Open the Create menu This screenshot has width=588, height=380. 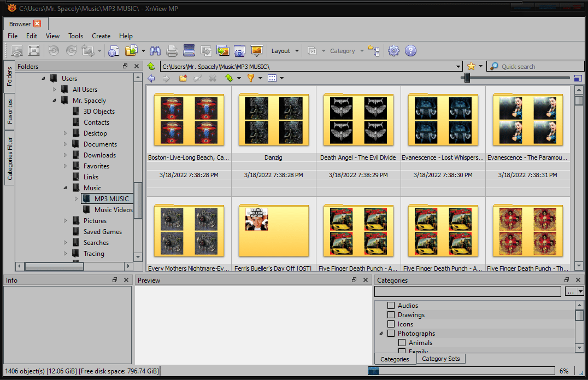pyautogui.click(x=101, y=36)
